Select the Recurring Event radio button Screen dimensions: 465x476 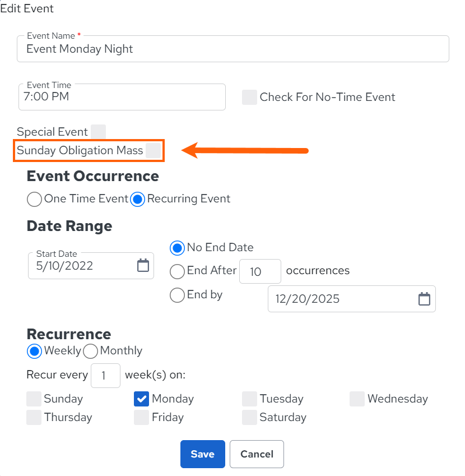click(x=137, y=199)
